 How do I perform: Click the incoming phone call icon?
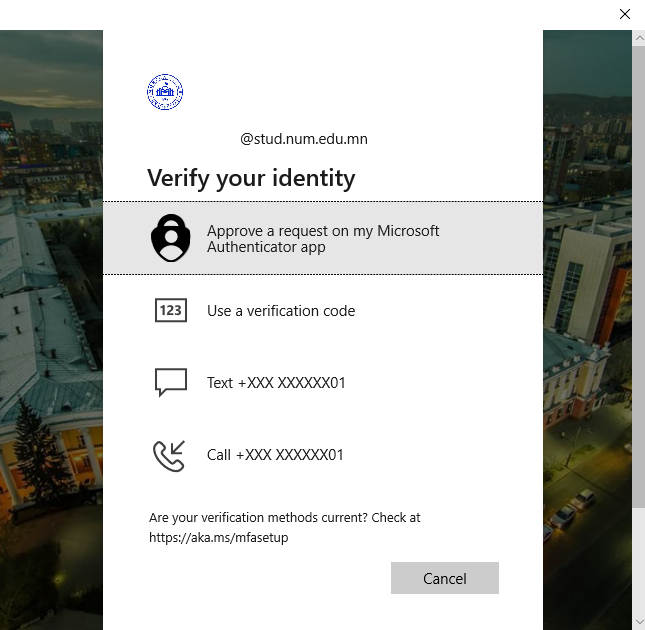(x=169, y=456)
